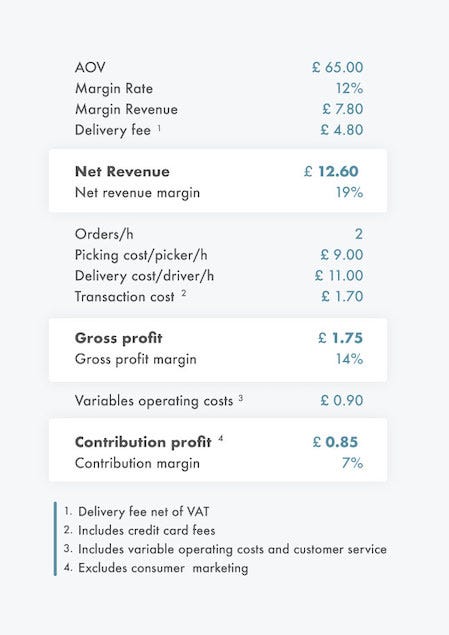Click footnote "Excludes consumer marketing"
This screenshot has height=635, width=449.
163,568
